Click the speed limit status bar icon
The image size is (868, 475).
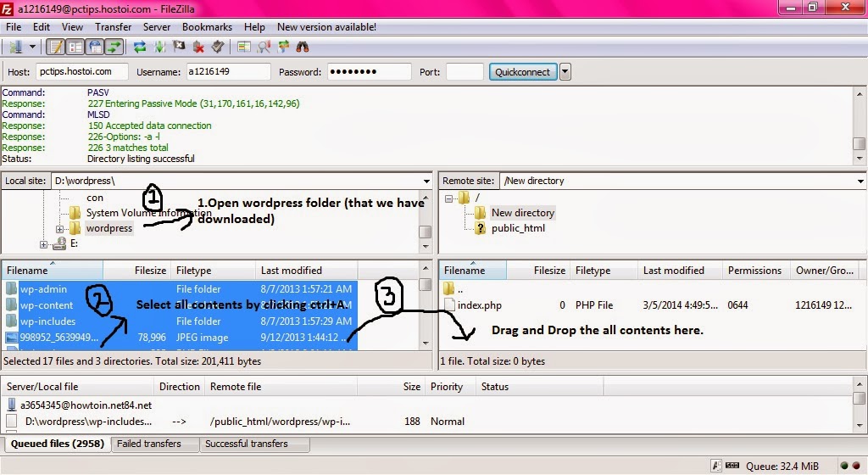pos(732,466)
